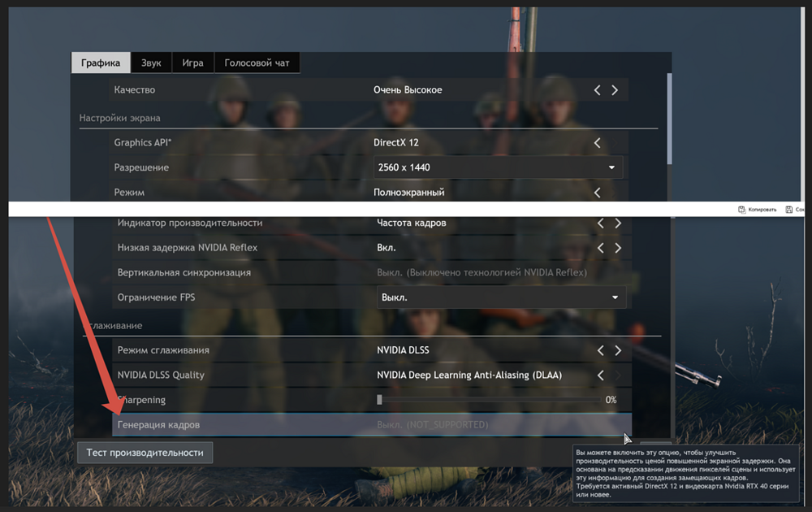Open the Игра settings tab
The image size is (812, 512).
[x=192, y=63]
